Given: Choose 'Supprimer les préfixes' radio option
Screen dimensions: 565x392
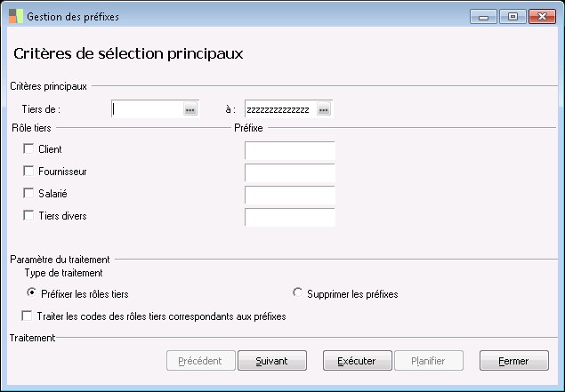Looking at the screenshot, I should tap(297, 293).
